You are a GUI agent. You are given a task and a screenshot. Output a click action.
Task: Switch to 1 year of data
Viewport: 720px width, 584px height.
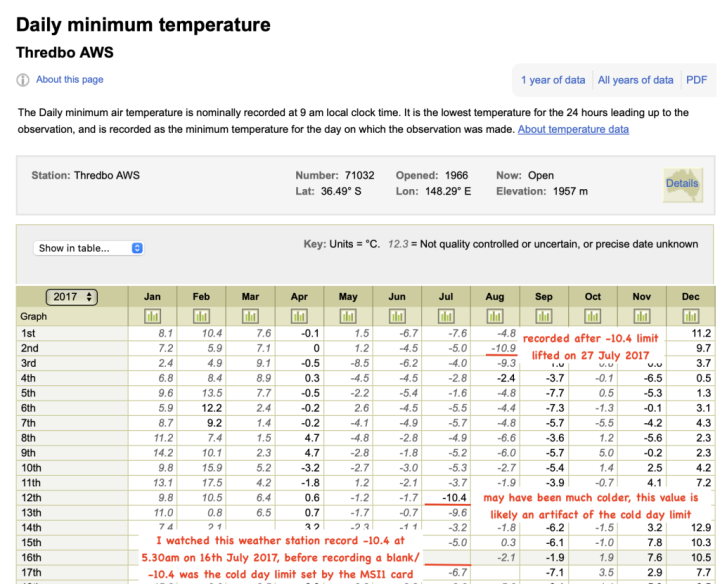553,80
